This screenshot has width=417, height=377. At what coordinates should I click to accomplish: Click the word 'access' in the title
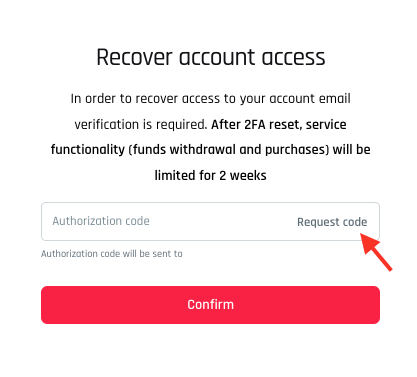(293, 58)
